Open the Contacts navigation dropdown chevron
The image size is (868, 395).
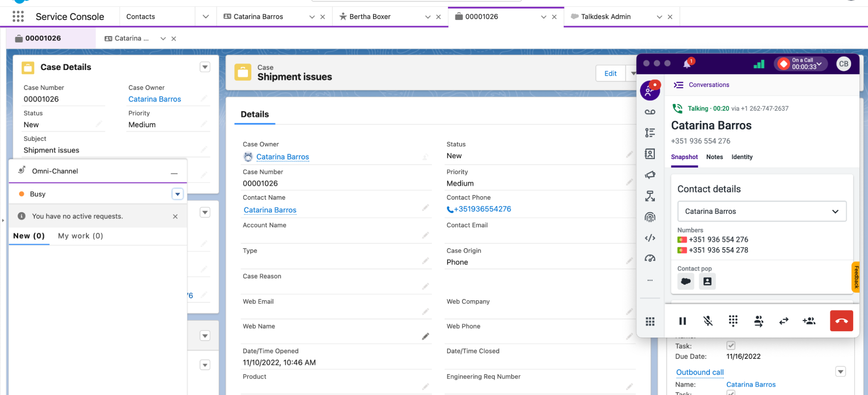[206, 17]
